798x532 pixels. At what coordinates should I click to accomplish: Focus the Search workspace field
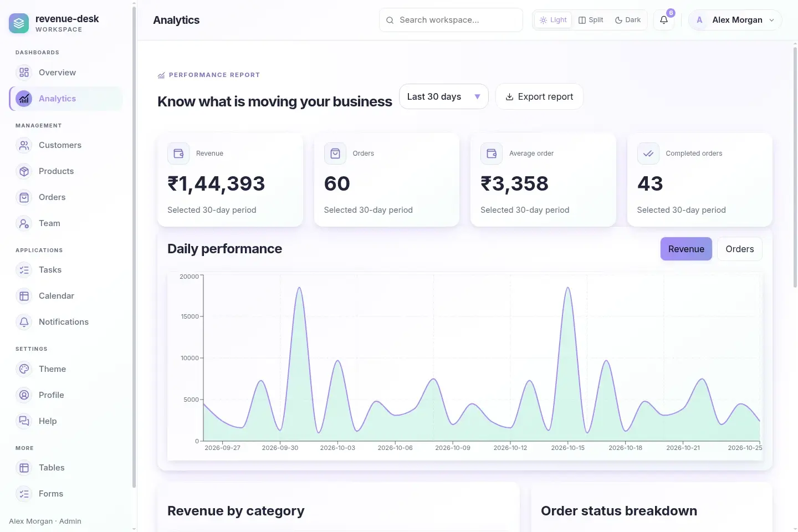tap(451, 20)
